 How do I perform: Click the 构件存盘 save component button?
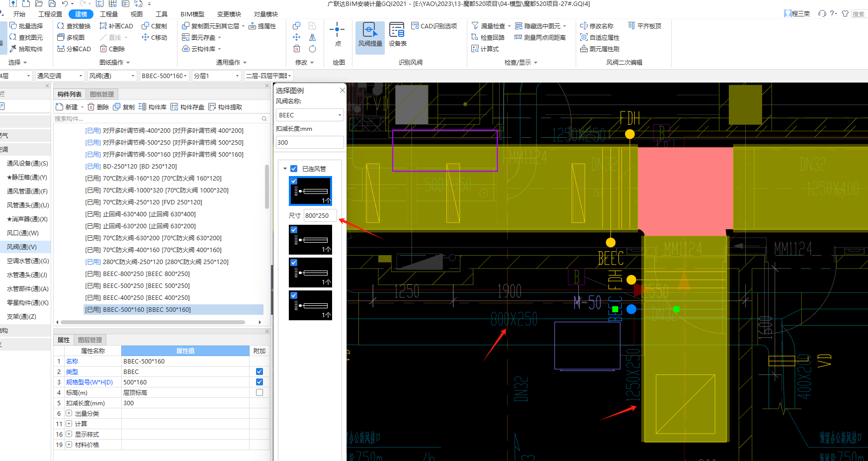pos(187,107)
